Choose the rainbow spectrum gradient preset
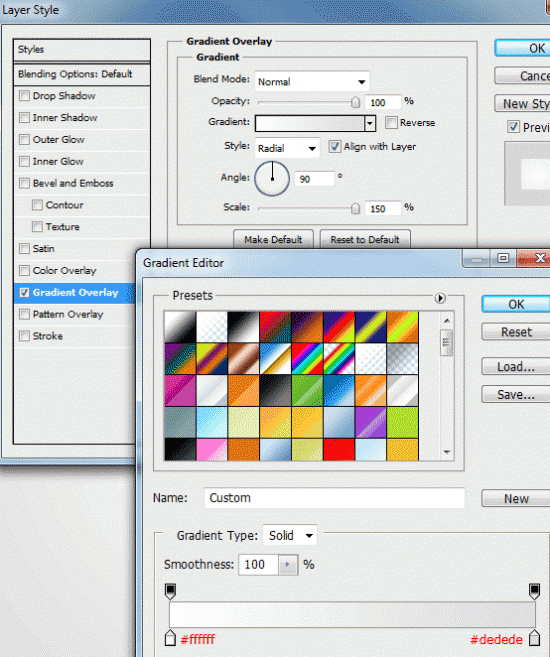Viewport: 550px width, 657px height. coord(307,359)
